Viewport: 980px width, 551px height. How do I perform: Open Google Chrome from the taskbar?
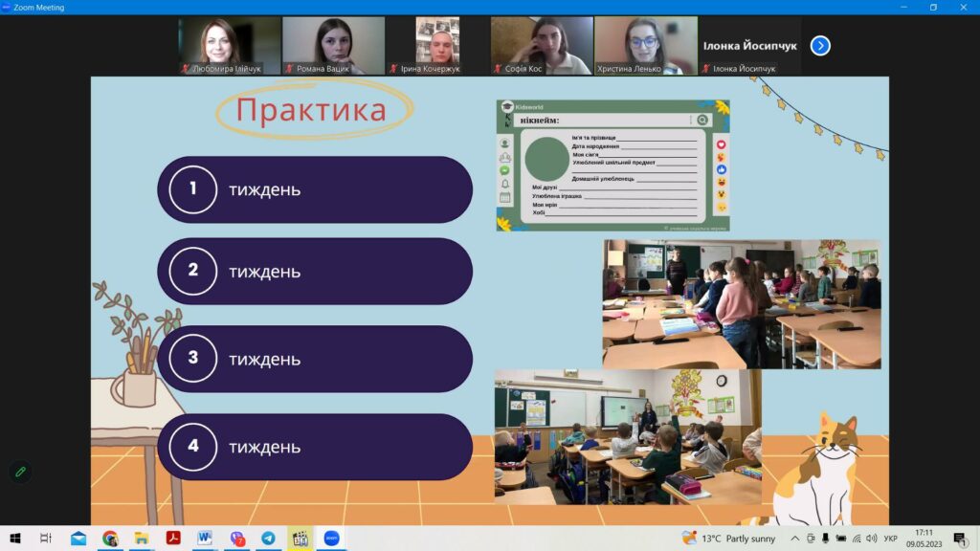[x=110, y=539]
